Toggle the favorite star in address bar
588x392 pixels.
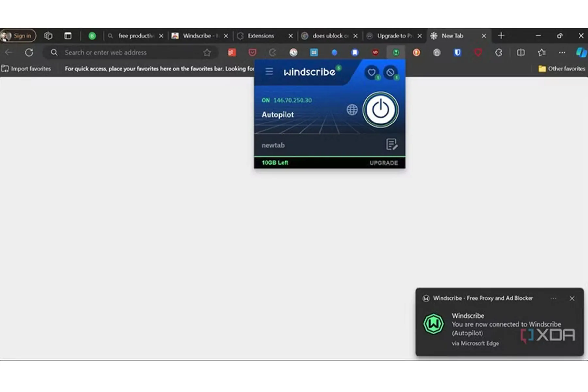pos(207,53)
